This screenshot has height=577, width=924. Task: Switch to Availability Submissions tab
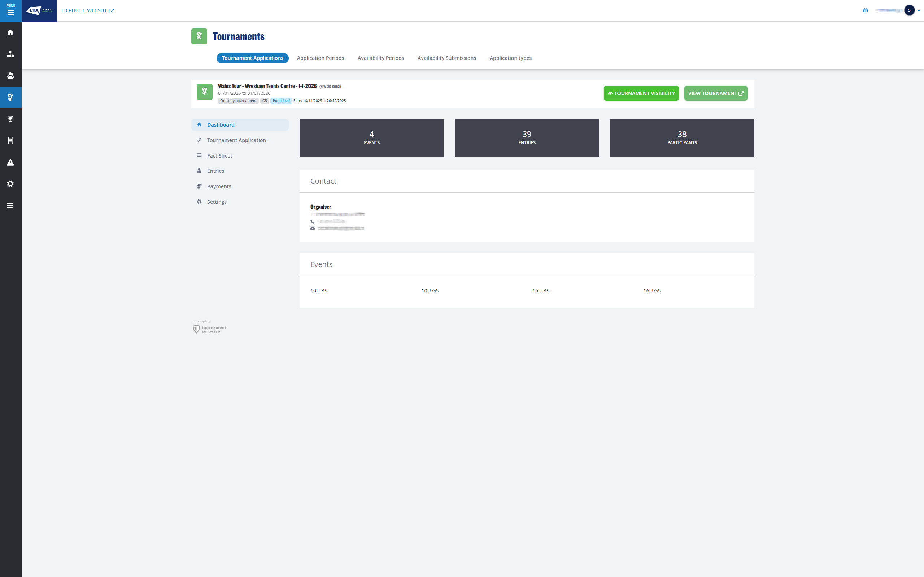pyautogui.click(x=446, y=58)
